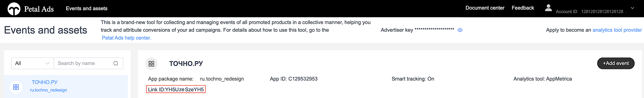Click the user profile avatar icon
The width and height of the screenshot is (644, 98).
coord(548,8)
